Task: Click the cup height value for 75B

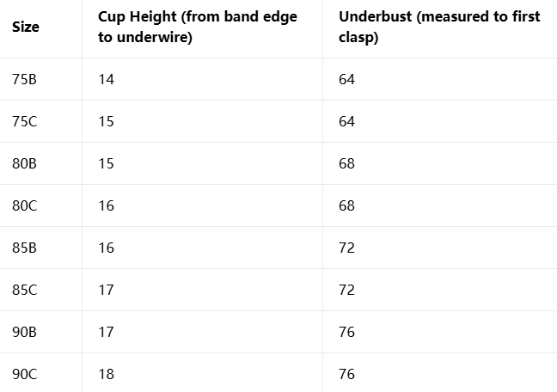Action: (x=106, y=80)
